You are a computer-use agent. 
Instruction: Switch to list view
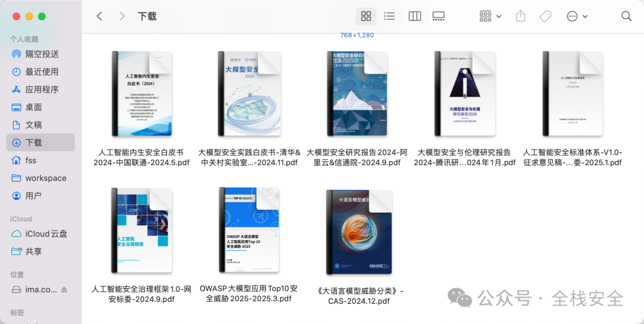[389, 16]
